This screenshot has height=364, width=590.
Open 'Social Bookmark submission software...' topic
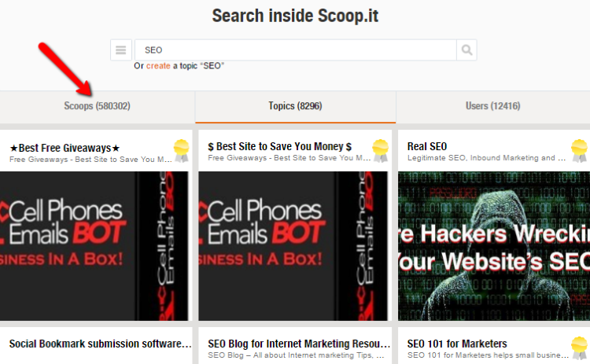101,344
